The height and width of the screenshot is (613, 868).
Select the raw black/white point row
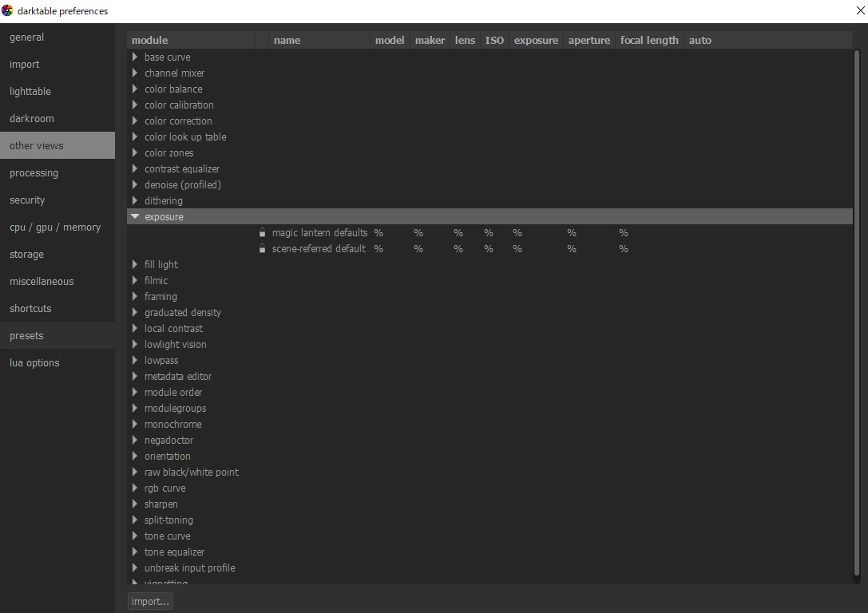(x=490, y=473)
